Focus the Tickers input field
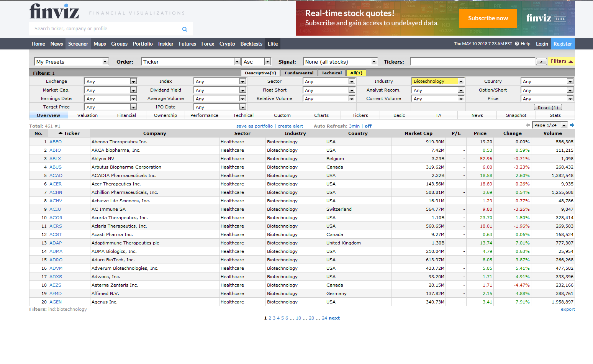The height and width of the screenshot is (364, 593). tap(472, 61)
